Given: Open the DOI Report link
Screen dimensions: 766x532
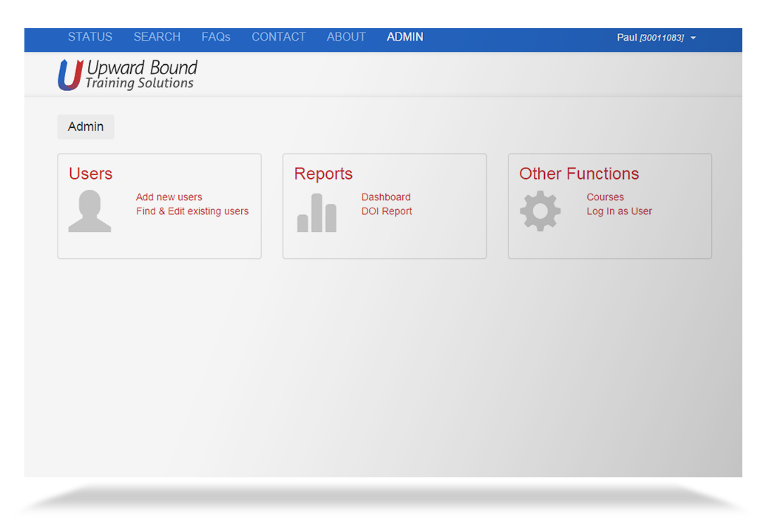Looking at the screenshot, I should (387, 211).
